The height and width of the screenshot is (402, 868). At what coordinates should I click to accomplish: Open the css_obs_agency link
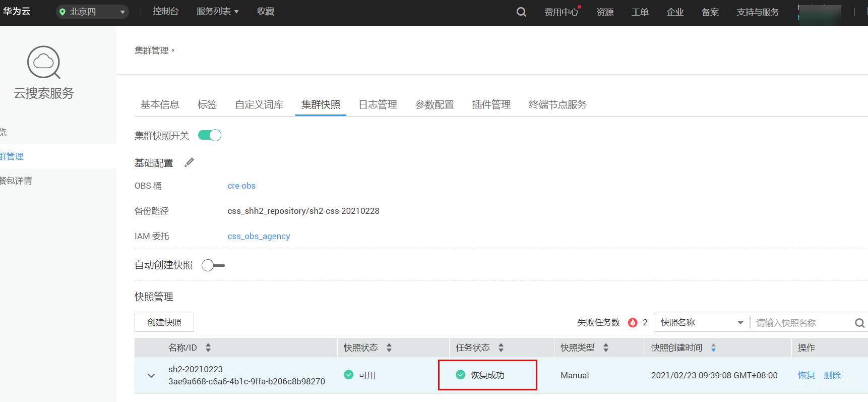(259, 236)
